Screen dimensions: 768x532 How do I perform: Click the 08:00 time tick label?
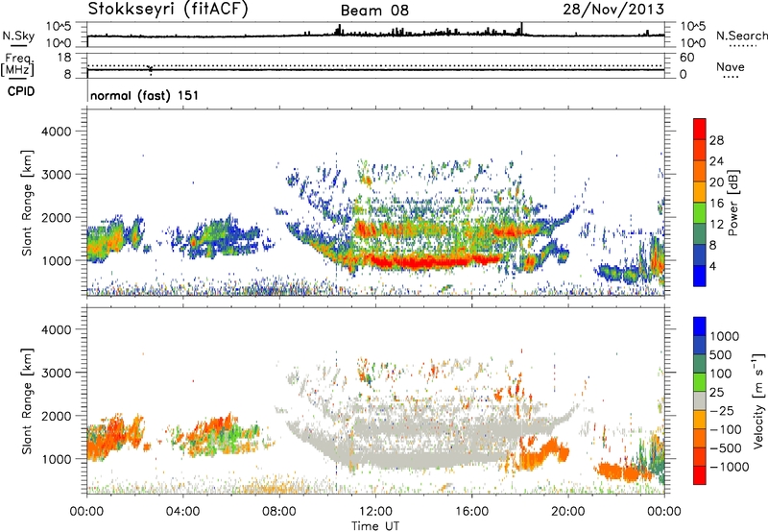point(279,512)
